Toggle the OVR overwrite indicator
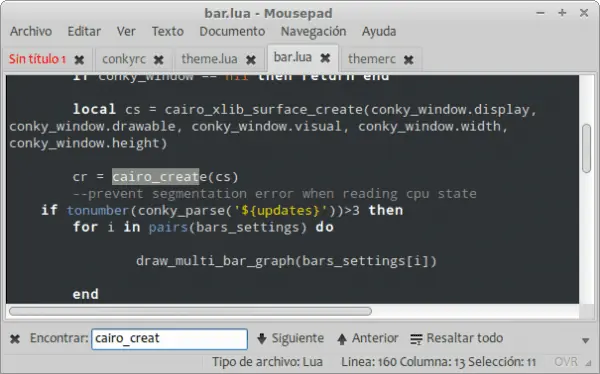Viewport: 600px width, 374px height. (x=566, y=362)
